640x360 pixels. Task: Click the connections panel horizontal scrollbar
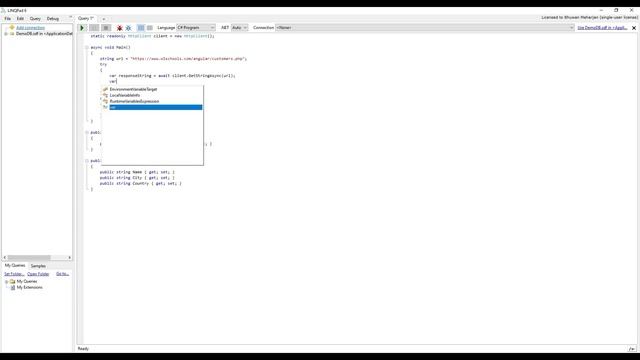click(x=29, y=258)
